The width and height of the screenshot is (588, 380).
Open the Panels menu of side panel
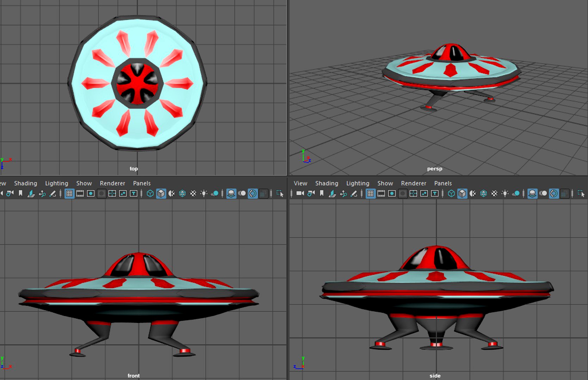tap(443, 183)
